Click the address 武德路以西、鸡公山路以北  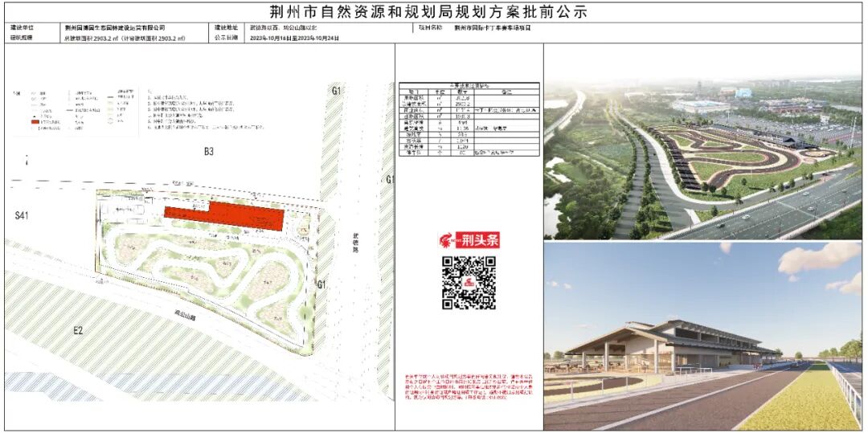tap(282, 27)
